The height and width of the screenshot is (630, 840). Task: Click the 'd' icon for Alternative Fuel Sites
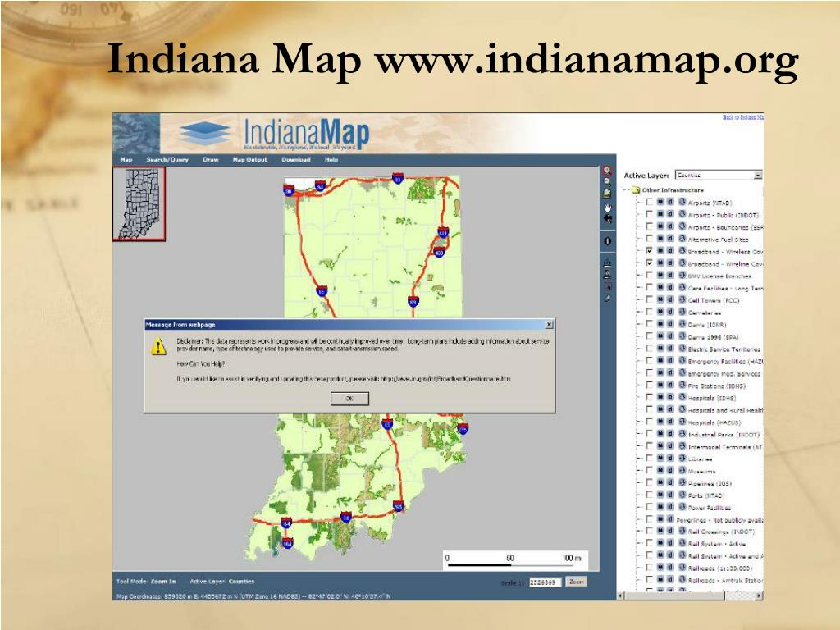click(670, 239)
